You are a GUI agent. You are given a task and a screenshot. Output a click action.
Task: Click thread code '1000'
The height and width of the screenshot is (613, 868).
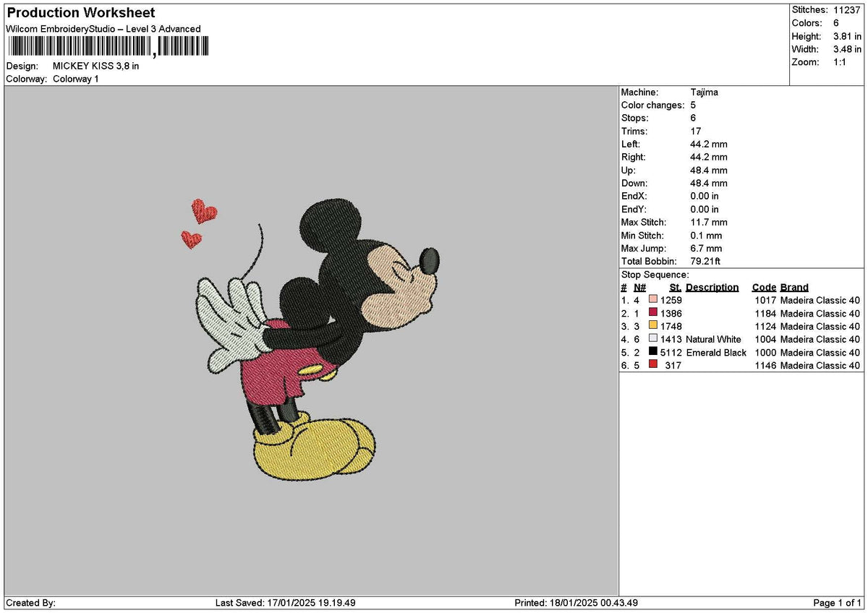pos(765,352)
